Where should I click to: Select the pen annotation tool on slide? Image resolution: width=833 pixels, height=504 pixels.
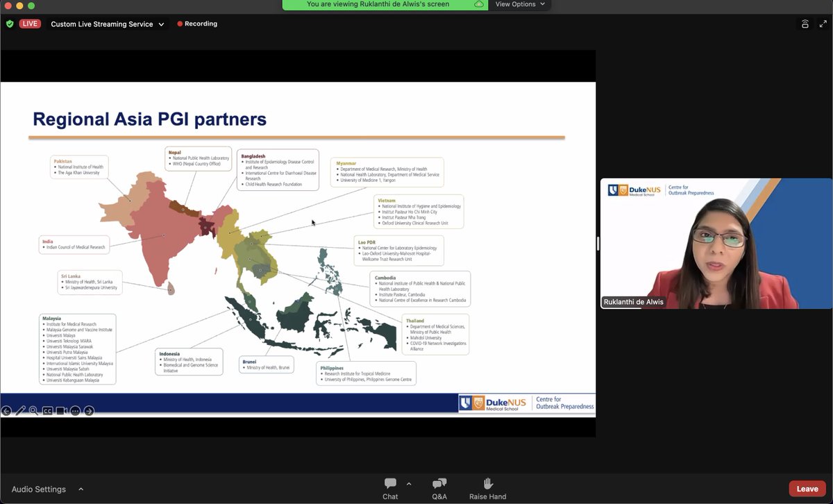pyautogui.click(x=21, y=411)
